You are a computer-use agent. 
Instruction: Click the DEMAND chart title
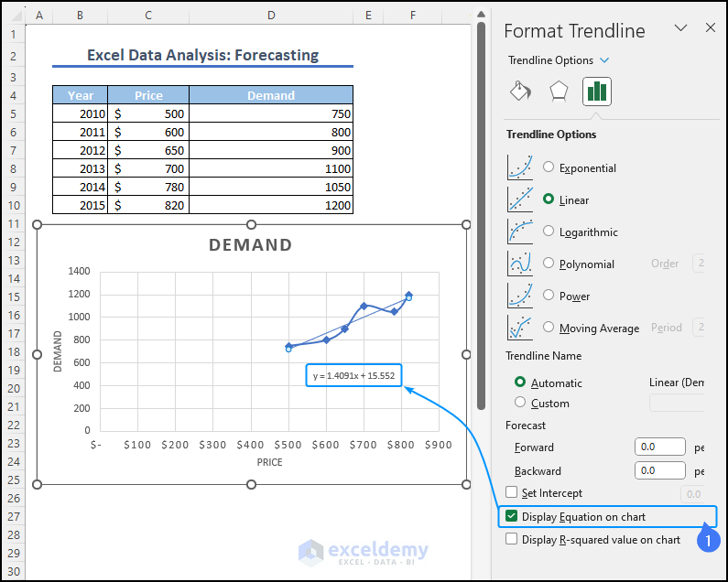[x=251, y=244]
